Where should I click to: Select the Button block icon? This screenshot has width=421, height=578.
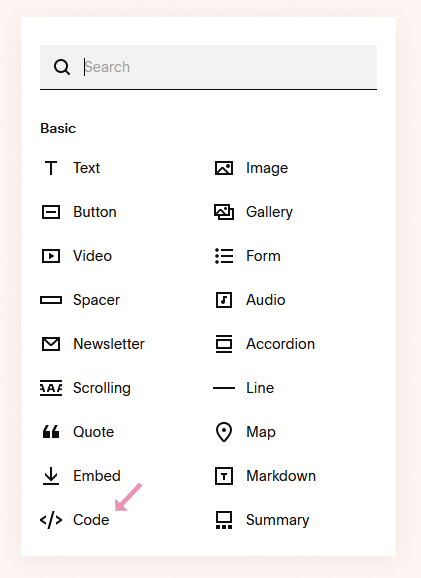[x=51, y=212]
